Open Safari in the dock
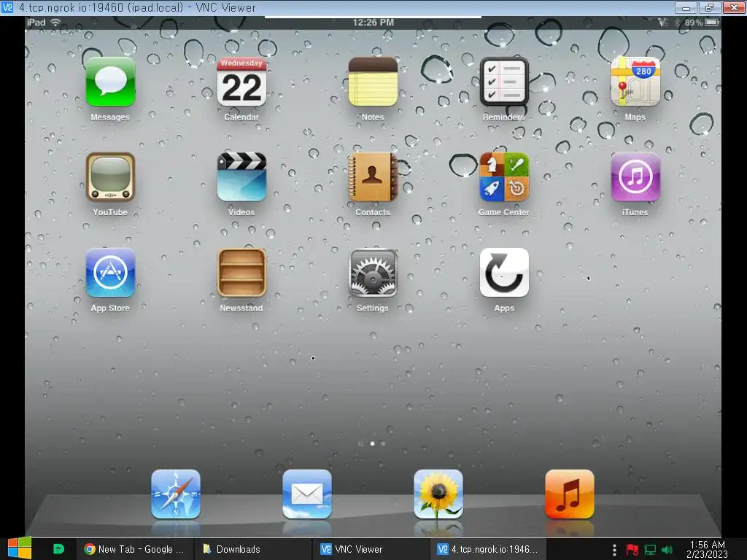This screenshot has width=747, height=560. (x=176, y=494)
